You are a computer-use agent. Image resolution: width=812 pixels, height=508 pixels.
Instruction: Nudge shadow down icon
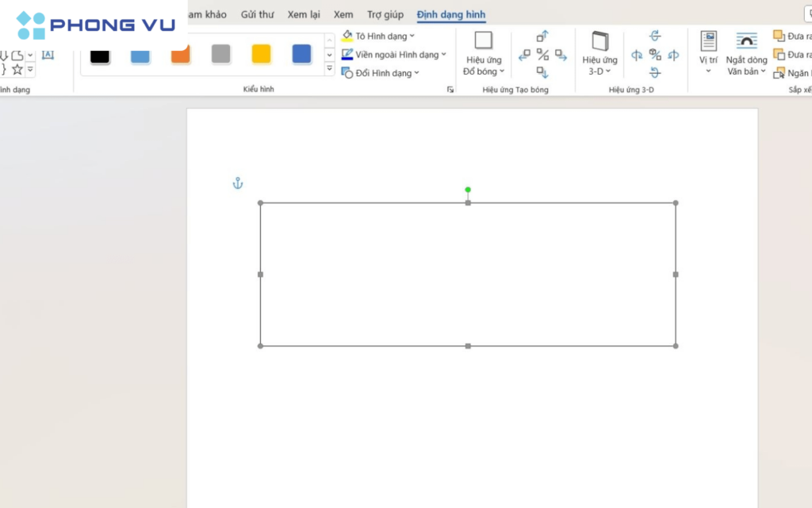(x=542, y=73)
